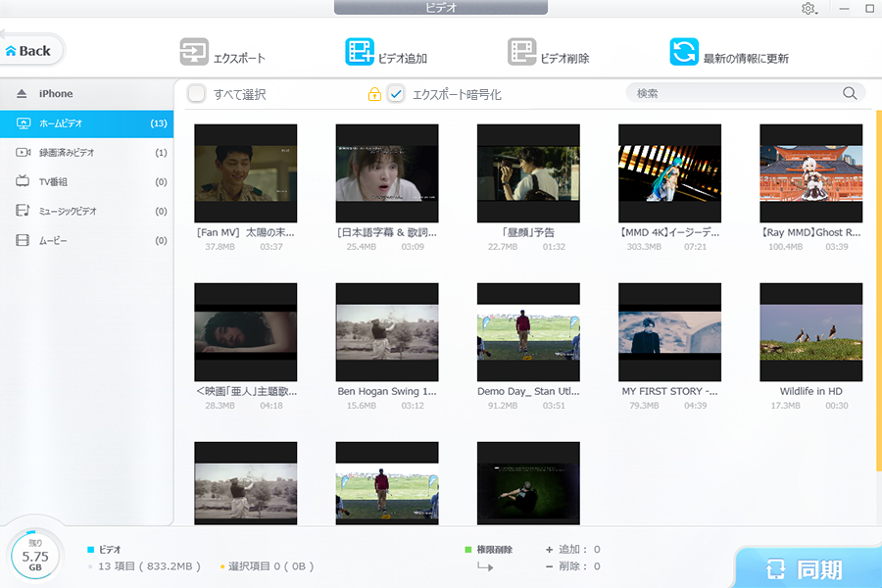This screenshot has width=882, height=588.
Task: Click the ビデオ削除 delete video icon
Action: pyautogui.click(x=521, y=52)
